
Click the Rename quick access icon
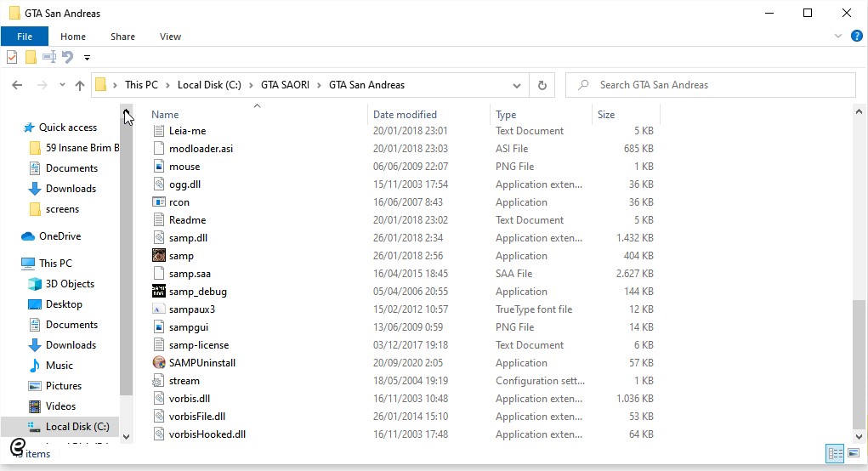coord(49,57)
